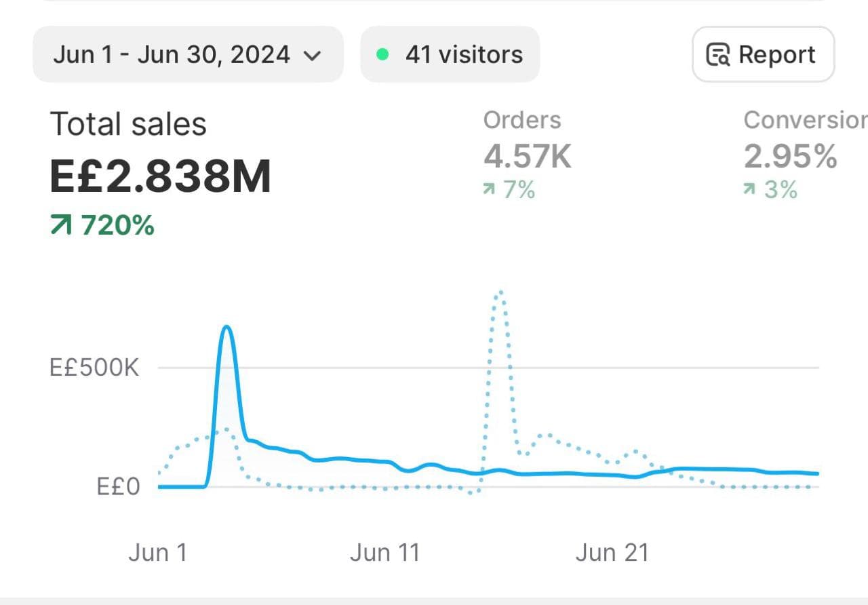Screen dimensions: 868x605
Task: Switch to the Orders metric
Action: click(522, 120)
